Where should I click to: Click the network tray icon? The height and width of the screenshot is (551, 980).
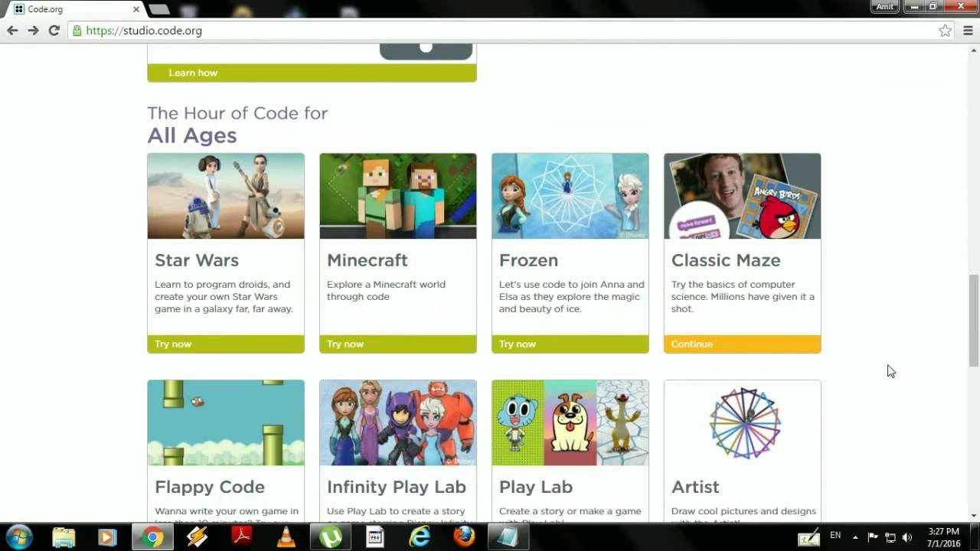[x=890, y=537]
